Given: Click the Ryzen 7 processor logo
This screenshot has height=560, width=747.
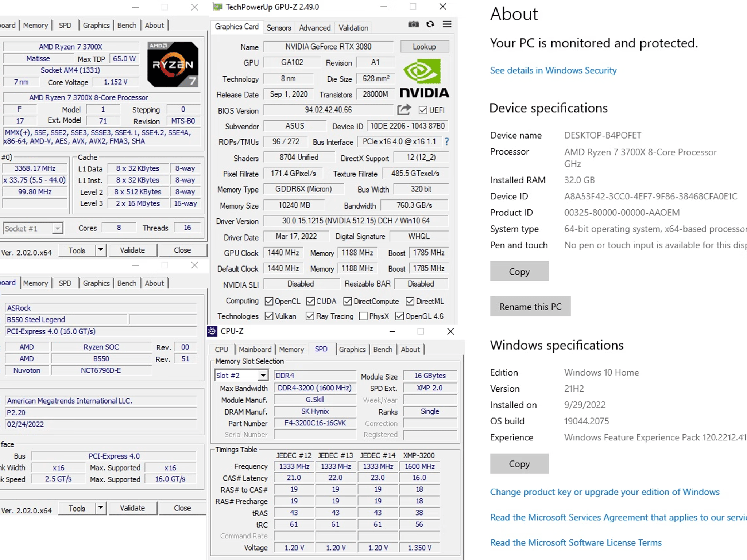Looking at the screenshot, I should [x=173, y=65].
